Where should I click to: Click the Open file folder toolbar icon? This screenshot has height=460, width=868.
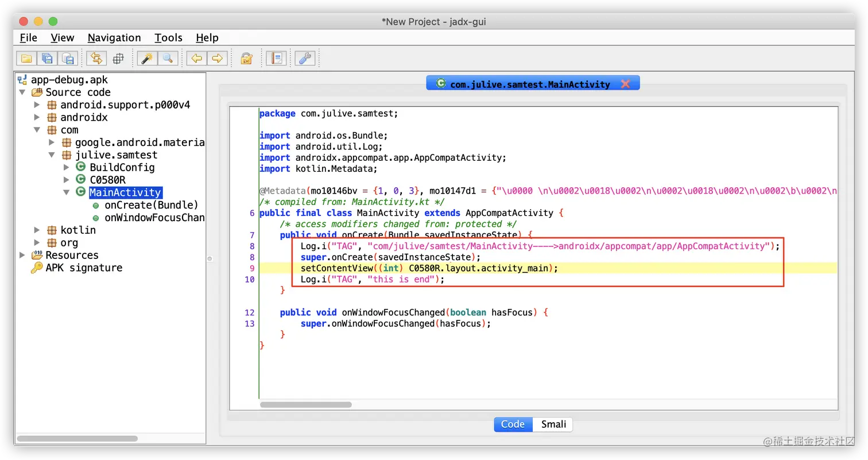(x=26, y=58)
